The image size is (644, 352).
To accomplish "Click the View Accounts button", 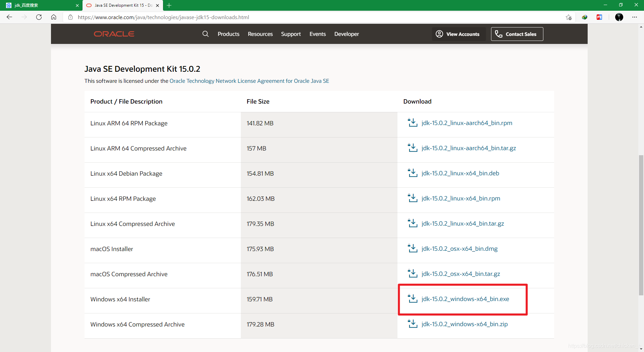I will pyautogui.click(x=459, y=34).
